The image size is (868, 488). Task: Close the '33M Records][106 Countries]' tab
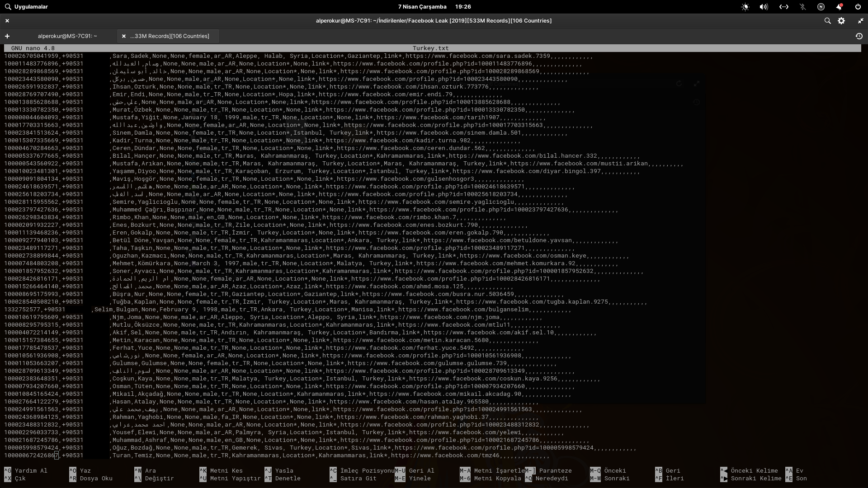(x=124, y=36)
